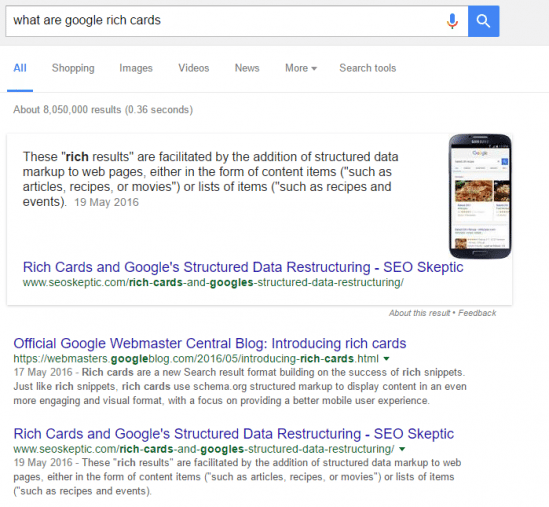Click the microphone voice search icon
Image resolution: width=549 pixels, height=507 pixels.
point(452,21)
